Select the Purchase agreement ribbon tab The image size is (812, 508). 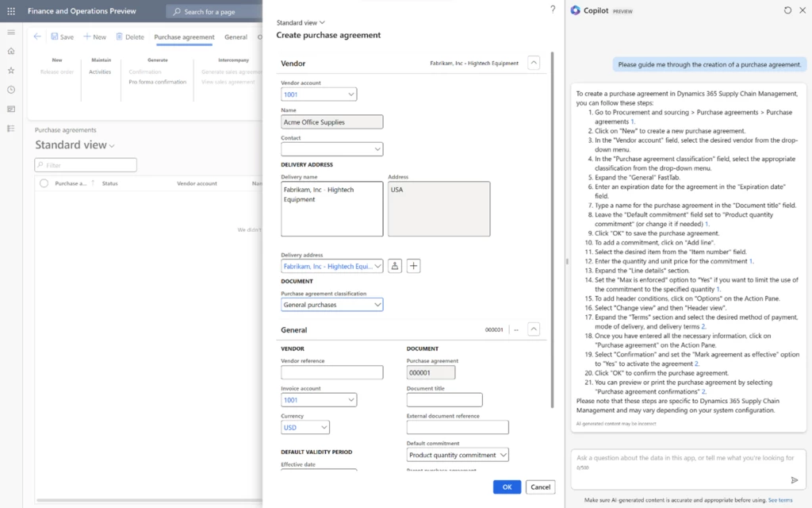[184, 37]
